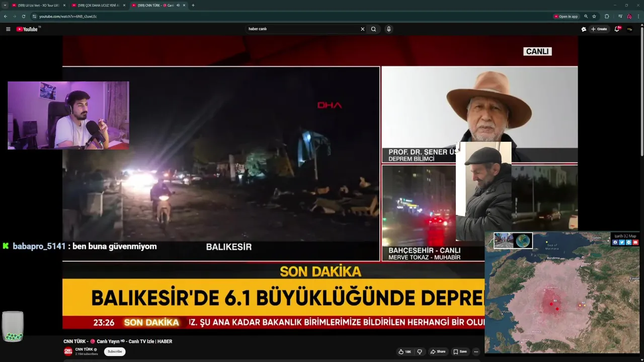Open the media controls icon in toolbar
The height and width of the screenshot is (362, 644).
pyautogui.click(x=620, y=17)
